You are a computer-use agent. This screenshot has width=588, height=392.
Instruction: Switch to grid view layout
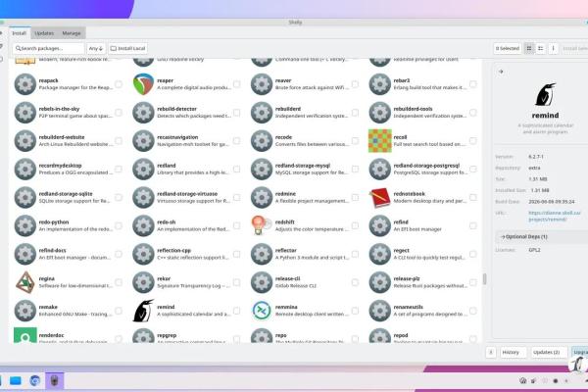(529, 48)
